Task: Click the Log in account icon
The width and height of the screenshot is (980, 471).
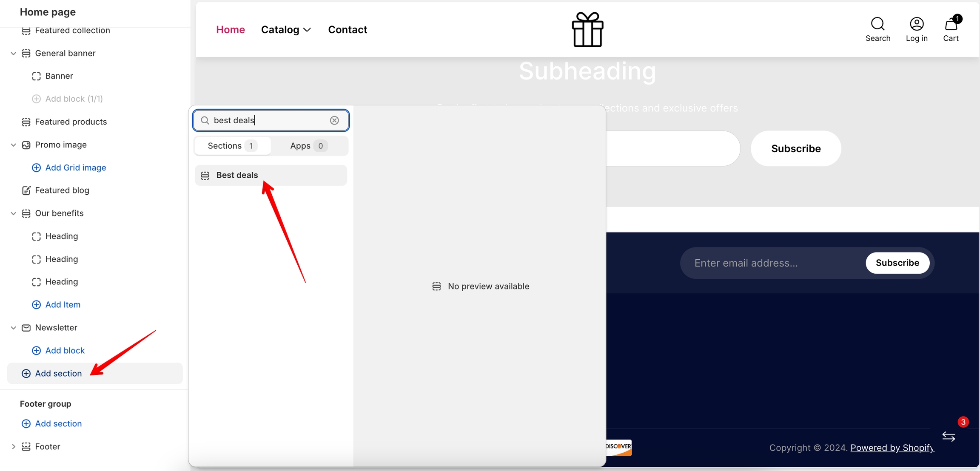Action: [917, 24]
